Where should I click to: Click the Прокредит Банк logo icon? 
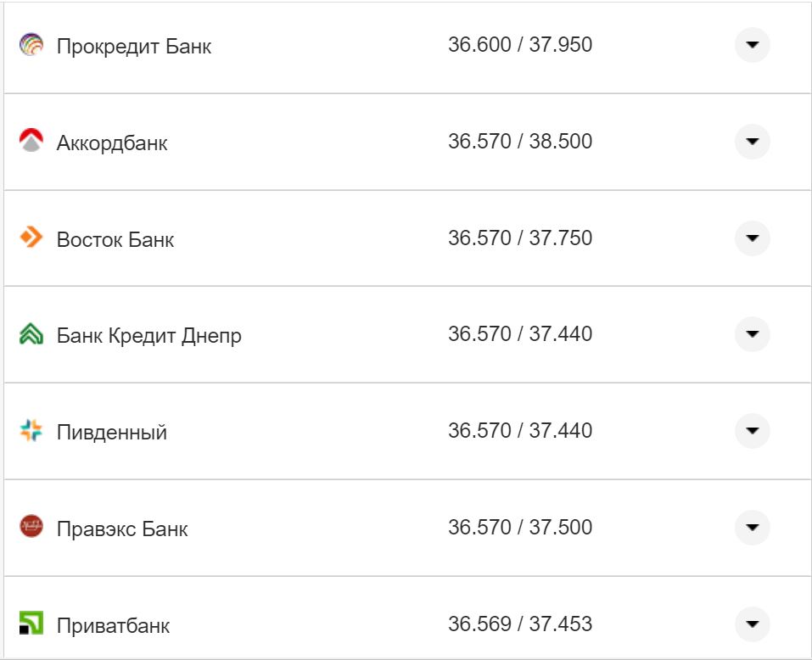coord(32,46)
